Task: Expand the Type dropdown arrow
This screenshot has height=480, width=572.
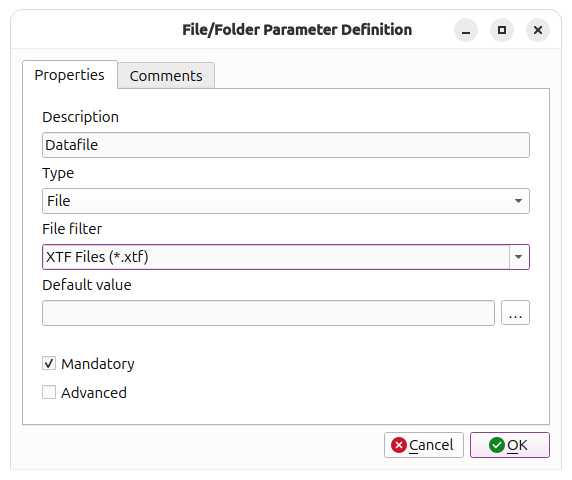Action: click(518, 201)
